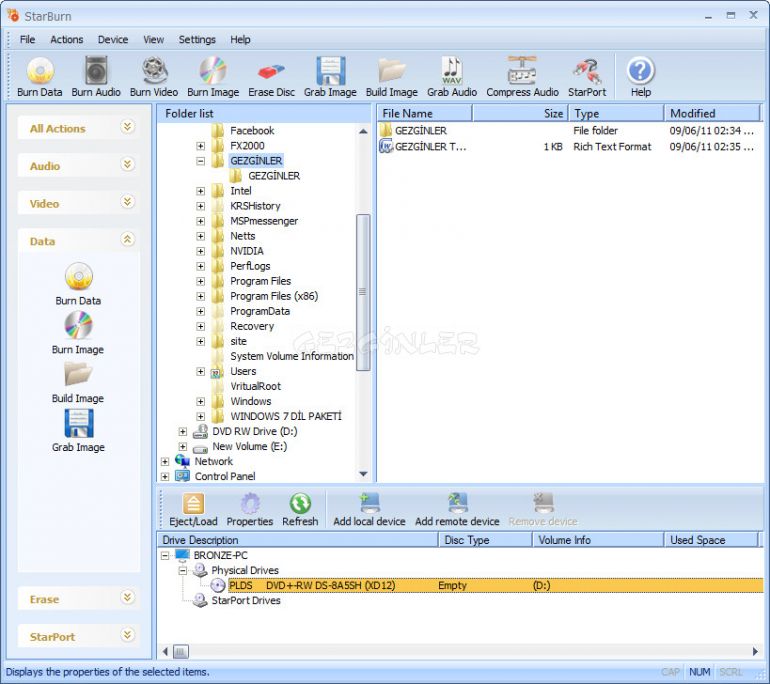This screenshot has width=770, height=684.
Task: Open device Properties gear icon
Action: pos(249,510)
